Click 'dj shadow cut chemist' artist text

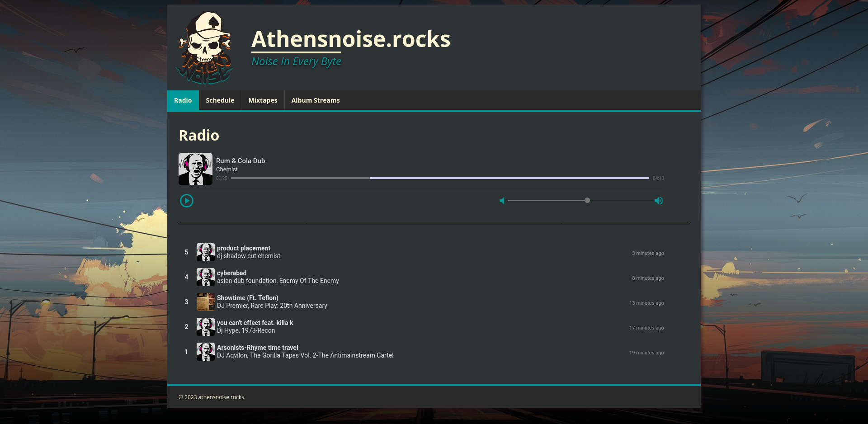[x=249, y=256]
